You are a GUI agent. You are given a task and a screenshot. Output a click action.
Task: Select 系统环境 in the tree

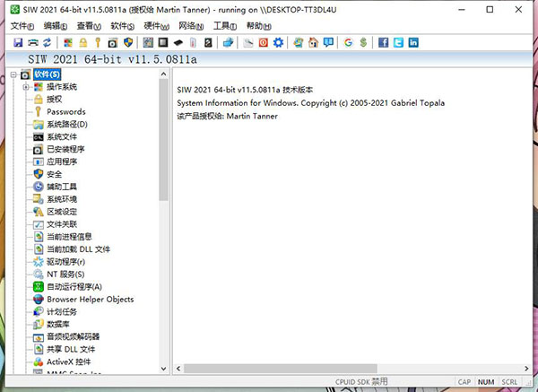tap(62, 199)
